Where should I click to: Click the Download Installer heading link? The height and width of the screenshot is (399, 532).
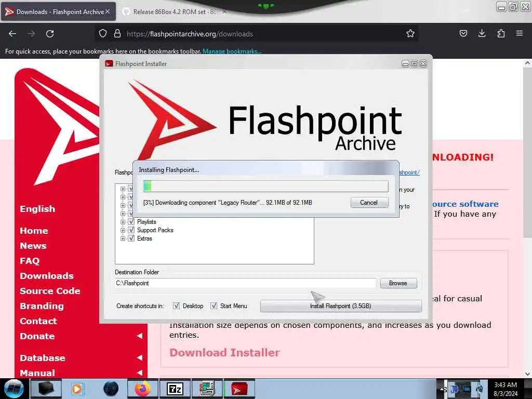coord(224,353)
